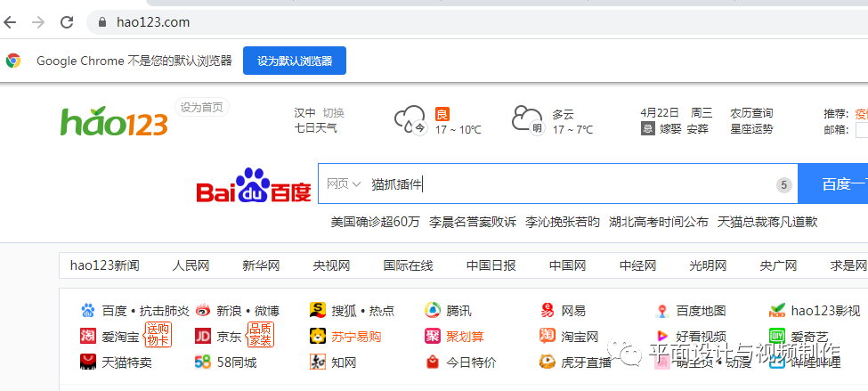Click the 知网 icon
Viewport: 868px width, 391px height.
click(318, 362)
